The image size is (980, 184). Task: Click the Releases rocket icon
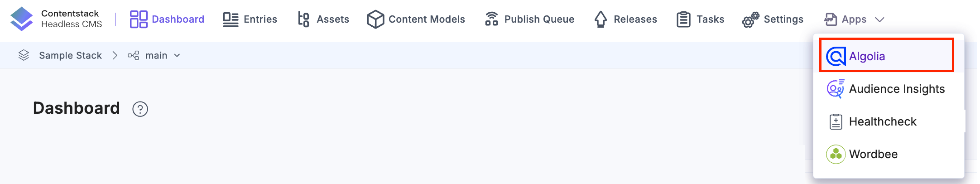(x=600, y=19)
